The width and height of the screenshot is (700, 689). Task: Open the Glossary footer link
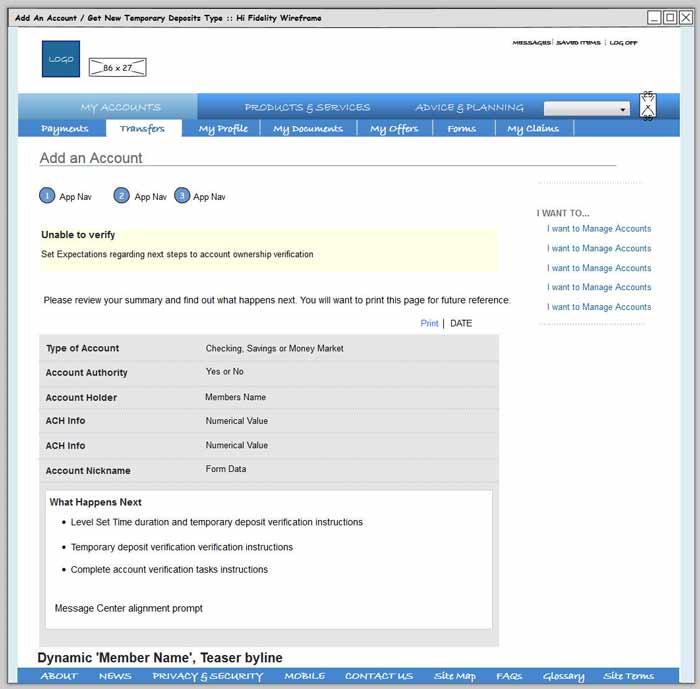[563, 676]
